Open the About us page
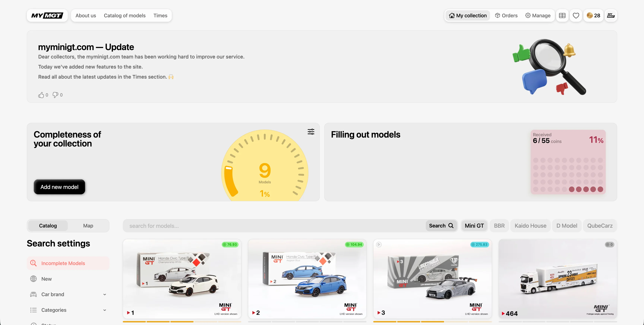This screenshot has height=325, width=644. tap(86, 15)
